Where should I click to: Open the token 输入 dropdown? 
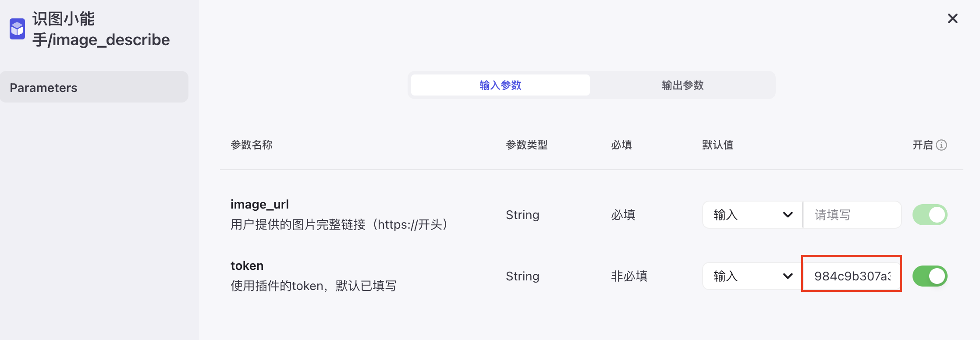[752, 276]
